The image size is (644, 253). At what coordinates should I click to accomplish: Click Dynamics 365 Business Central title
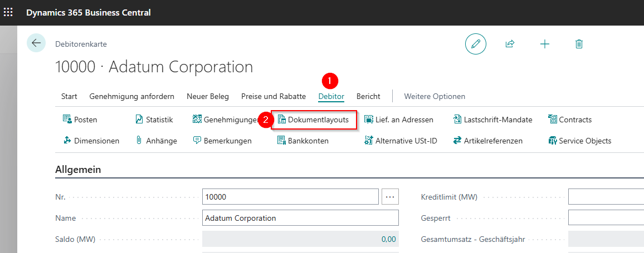(89, 13)
